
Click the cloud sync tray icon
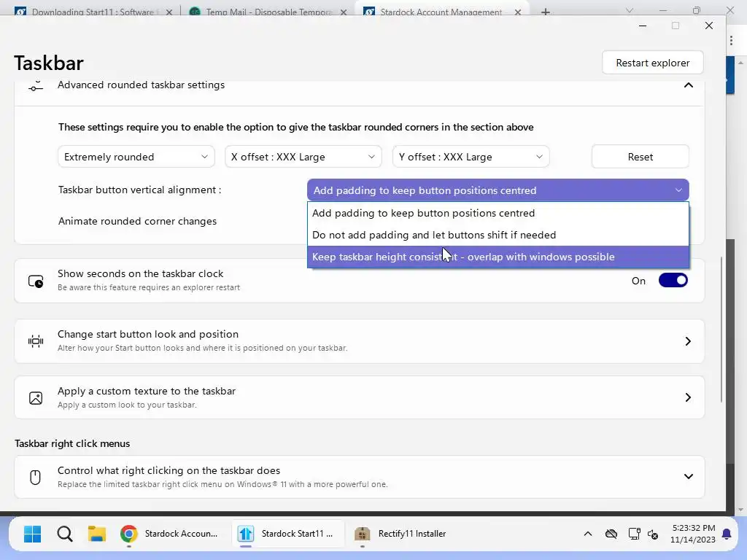click(x=611, y=534)
